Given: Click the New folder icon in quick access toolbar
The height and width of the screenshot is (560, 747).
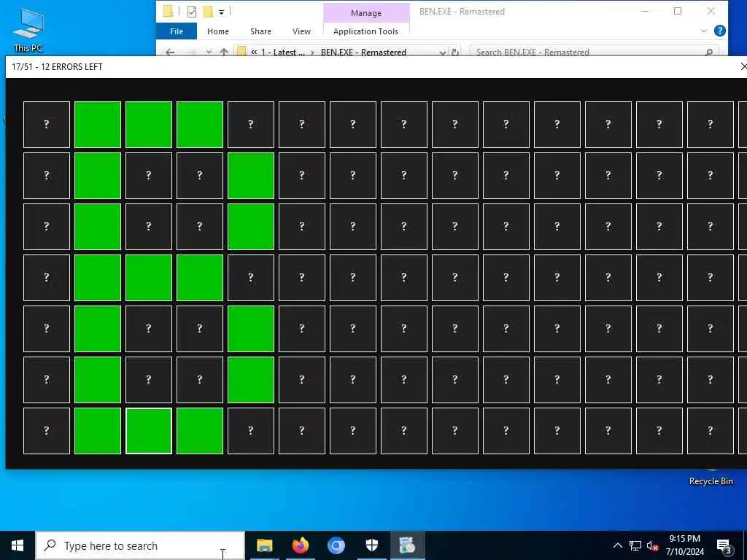Looking at the screenshot, I should [x=208, y=12].
